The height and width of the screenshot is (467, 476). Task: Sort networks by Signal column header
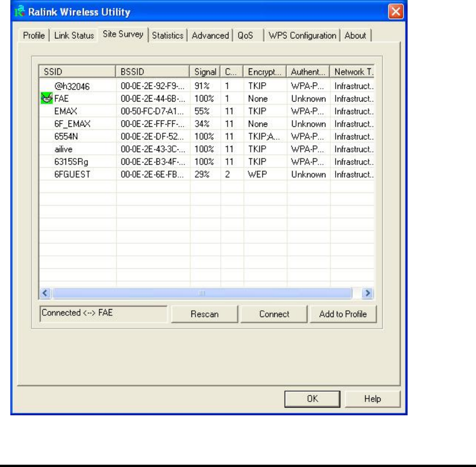pos(205,72)
